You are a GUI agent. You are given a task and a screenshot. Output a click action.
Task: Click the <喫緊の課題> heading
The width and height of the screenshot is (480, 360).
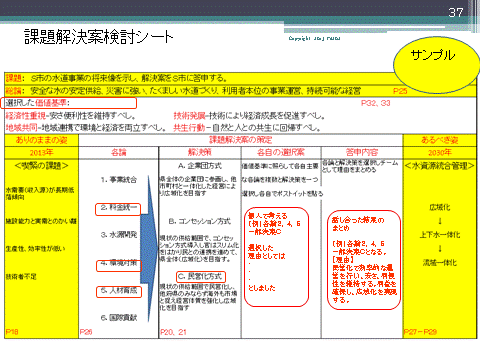[42, 166]
